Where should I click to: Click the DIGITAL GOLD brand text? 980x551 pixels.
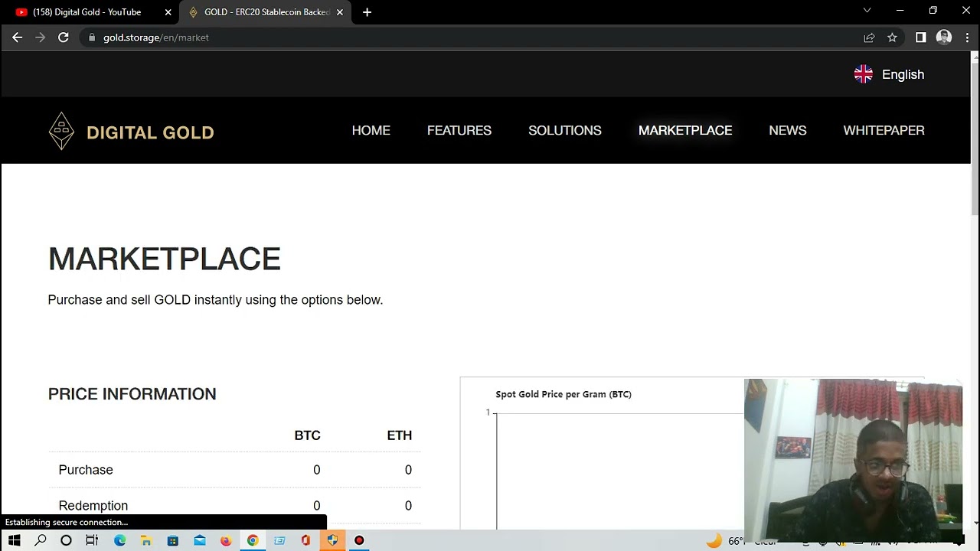coord(150,132)
